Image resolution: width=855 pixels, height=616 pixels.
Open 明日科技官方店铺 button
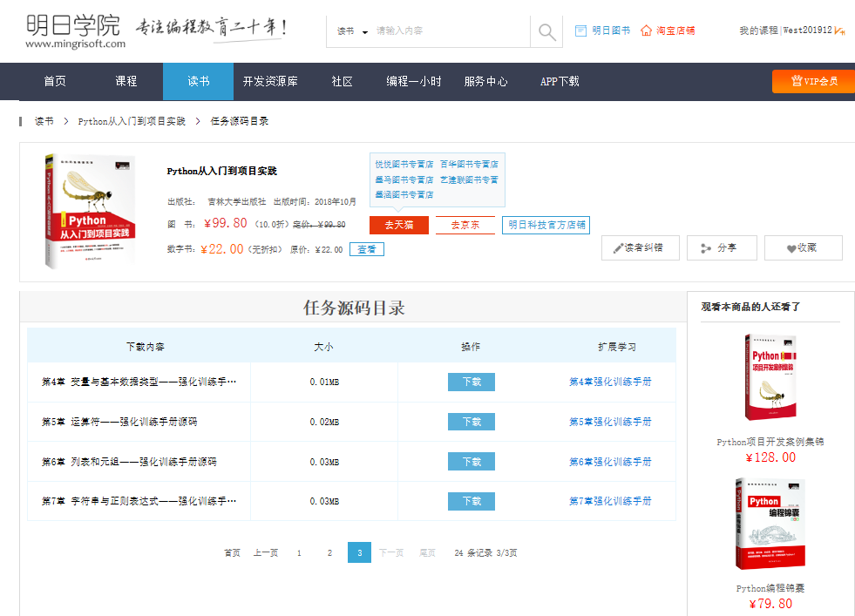tap(546, 225)
